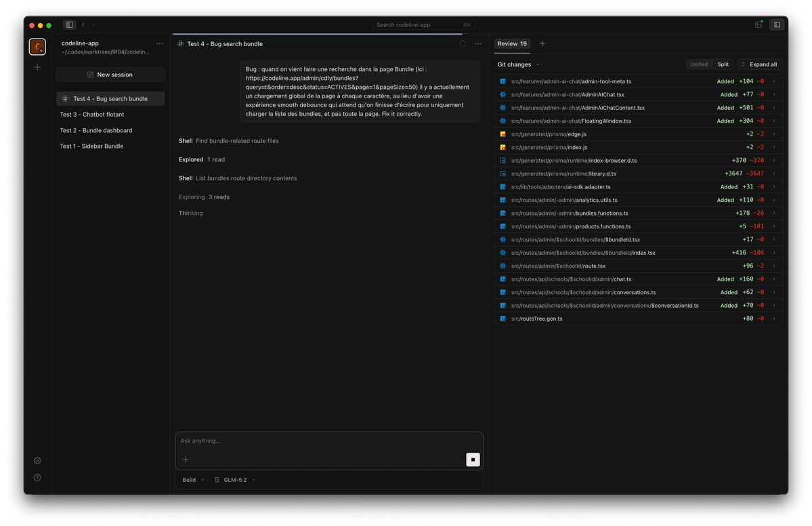This screenshot has height=526, width=812.
Task: Open codeline-app project options ellipsis
Action: pos(160,44)
